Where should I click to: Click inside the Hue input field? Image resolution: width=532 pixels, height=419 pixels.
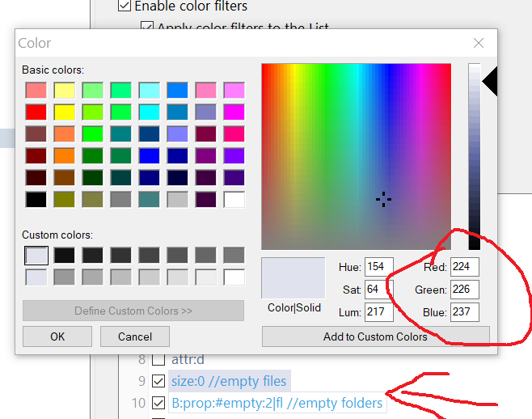379,267
